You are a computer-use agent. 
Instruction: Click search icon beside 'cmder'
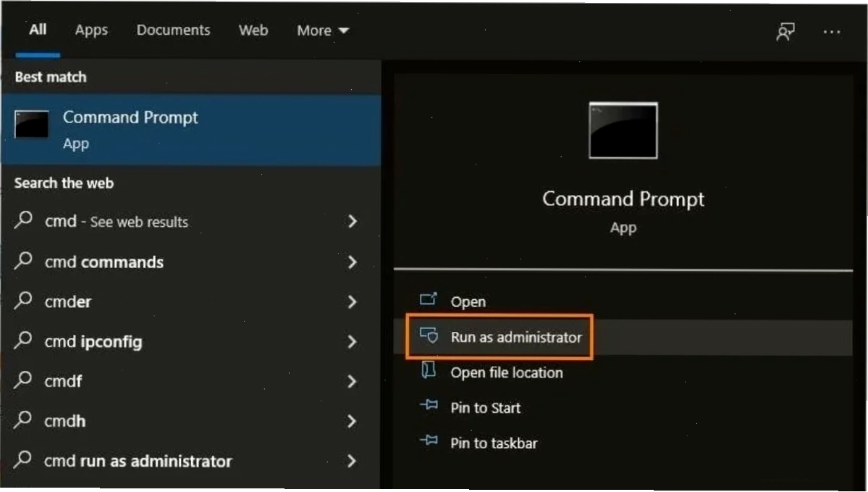(23, 300)
